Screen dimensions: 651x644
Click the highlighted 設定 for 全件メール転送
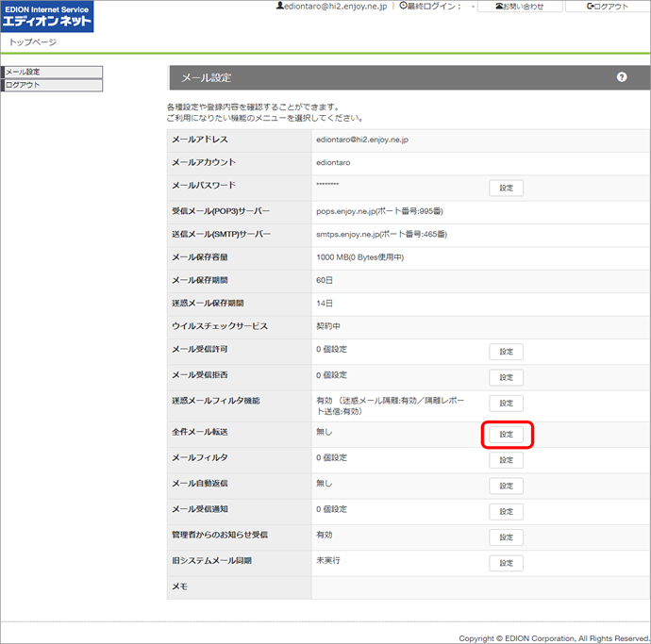tap(507, 435)
